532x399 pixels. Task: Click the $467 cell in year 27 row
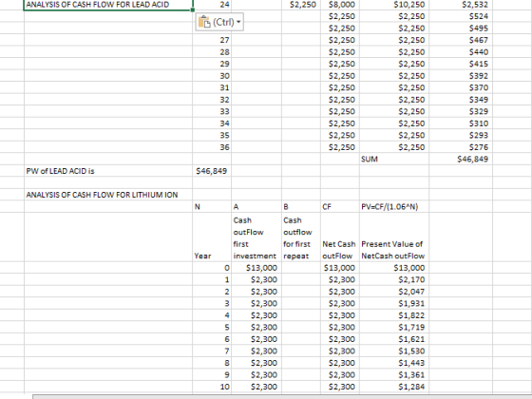(x=461, y=40)
